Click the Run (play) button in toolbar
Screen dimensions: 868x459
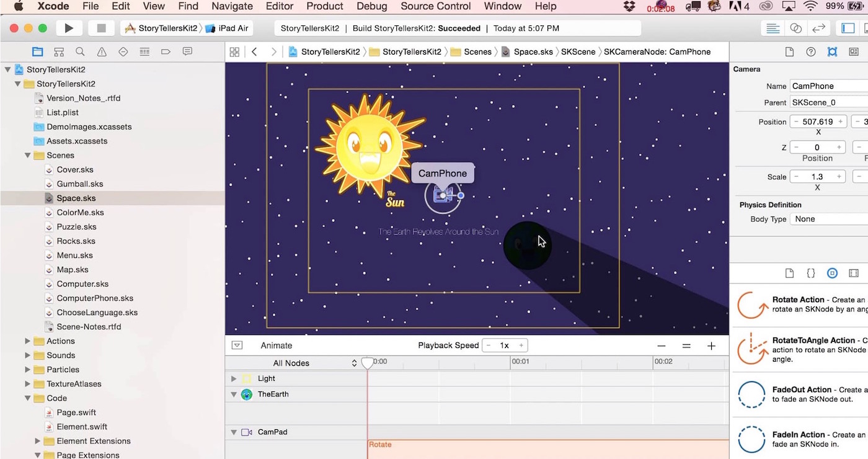coord(69,29)
